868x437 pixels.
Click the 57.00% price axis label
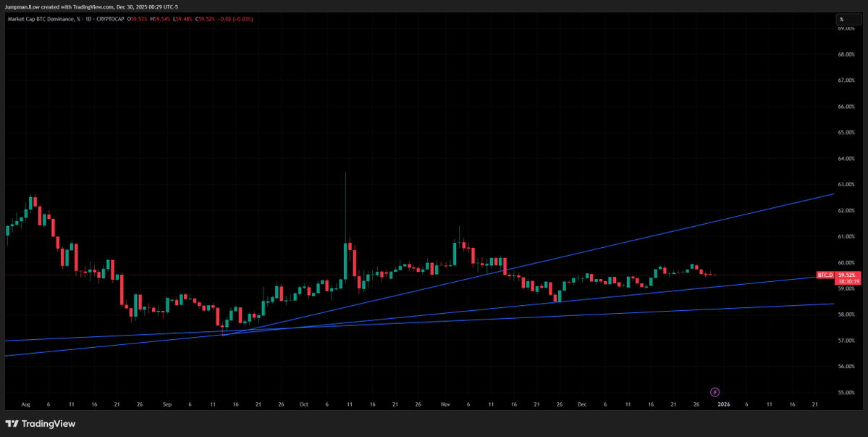(845, 341)
